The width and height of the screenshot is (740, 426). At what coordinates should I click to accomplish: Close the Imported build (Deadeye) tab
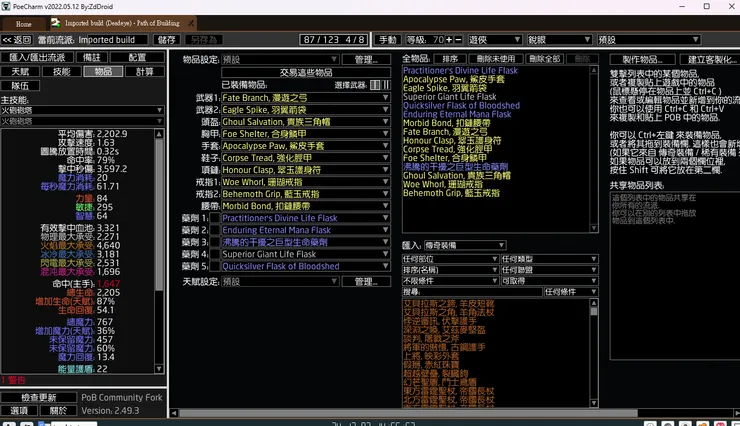point(191,23)
